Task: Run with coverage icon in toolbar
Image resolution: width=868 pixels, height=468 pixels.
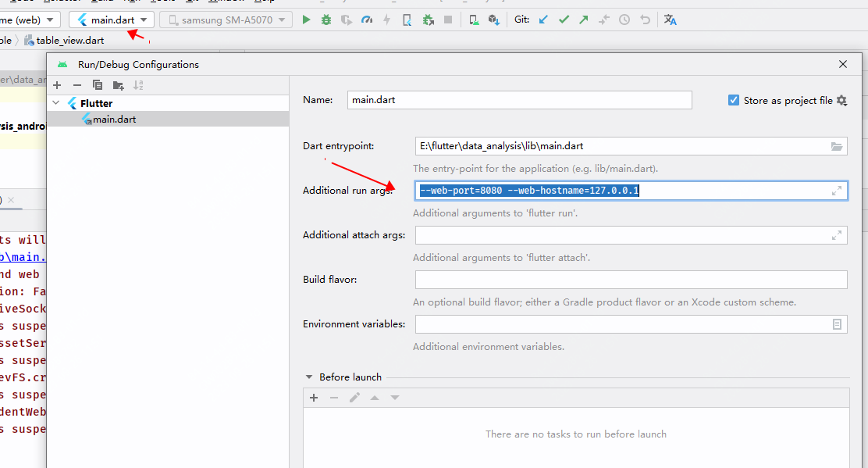Action: [347, 20]
